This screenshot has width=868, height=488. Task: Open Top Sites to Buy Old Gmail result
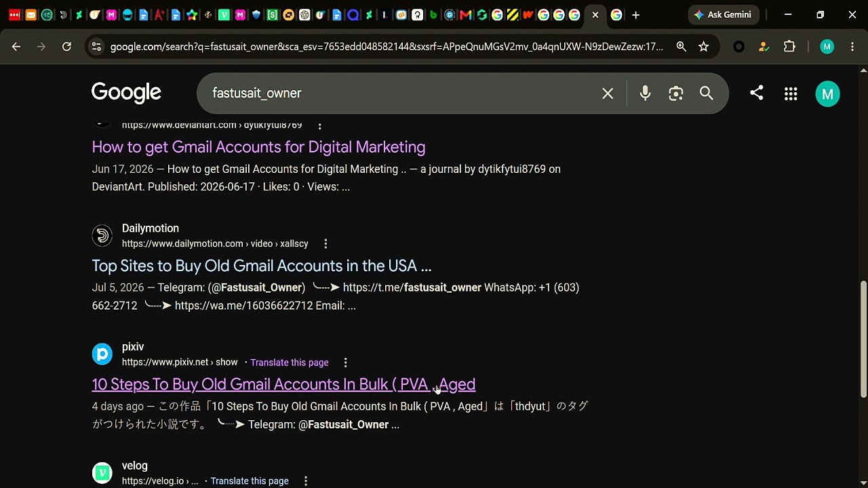262,266
